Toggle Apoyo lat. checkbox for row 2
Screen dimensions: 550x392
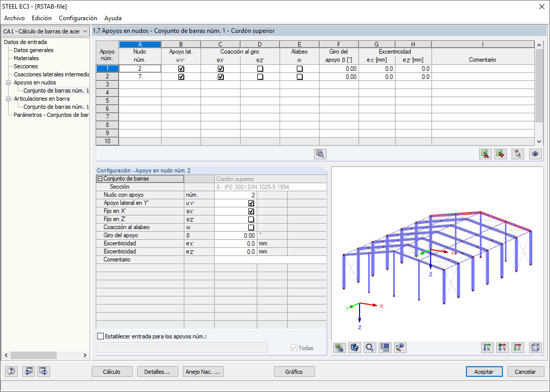tap(181, 77)
